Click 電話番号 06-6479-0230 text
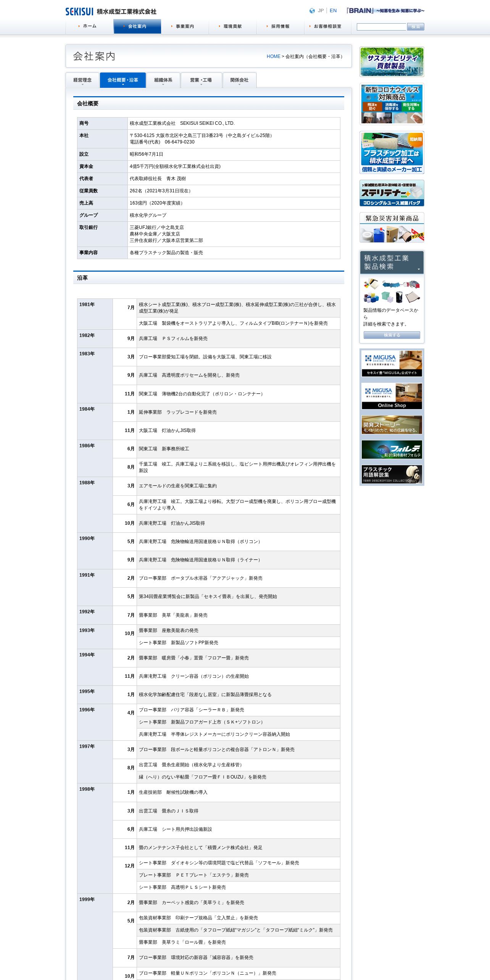 (x=162, y=142)
